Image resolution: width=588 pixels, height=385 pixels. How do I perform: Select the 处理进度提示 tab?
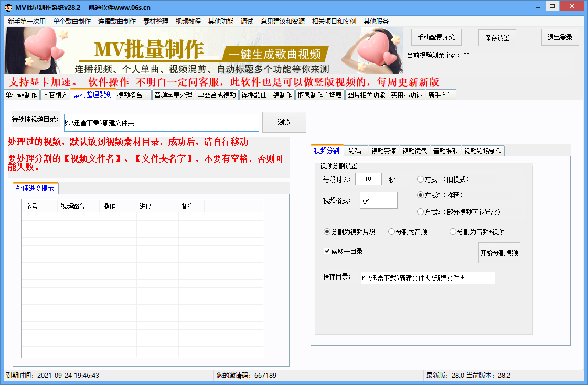click(x=35, y=188)
